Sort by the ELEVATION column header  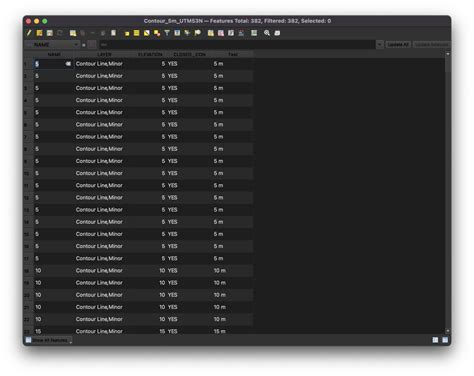[x=150, y=54]
